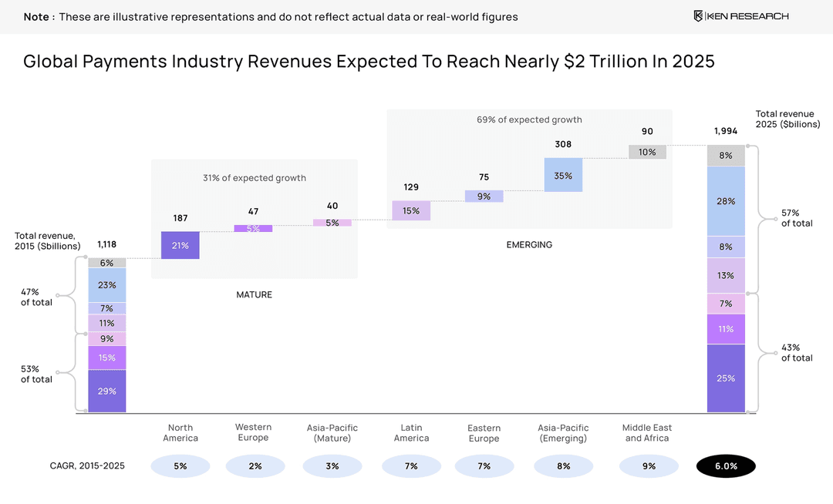Select the 21% North America mature bar
The width and height of the screenshot is (833, 504).
click(180, 245)
